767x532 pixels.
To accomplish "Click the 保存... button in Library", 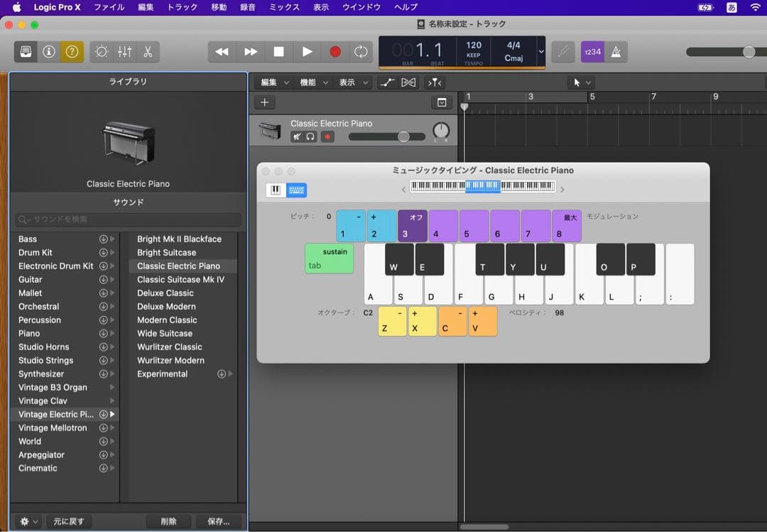I will pos(218,521).
